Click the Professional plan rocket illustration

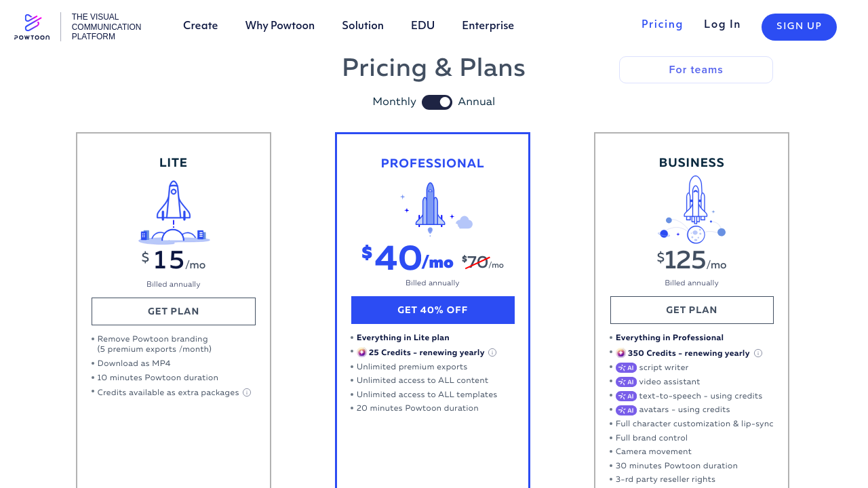tap(431, 208)
